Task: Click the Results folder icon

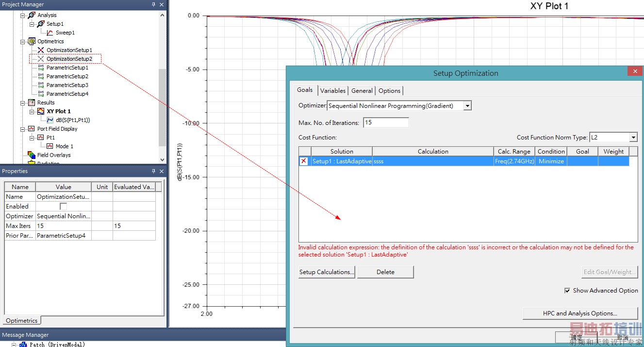Action: [32, 103]
